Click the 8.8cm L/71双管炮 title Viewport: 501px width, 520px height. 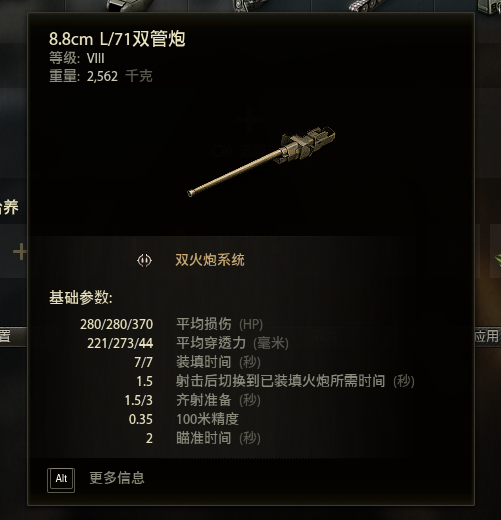[x=117, y=39]
